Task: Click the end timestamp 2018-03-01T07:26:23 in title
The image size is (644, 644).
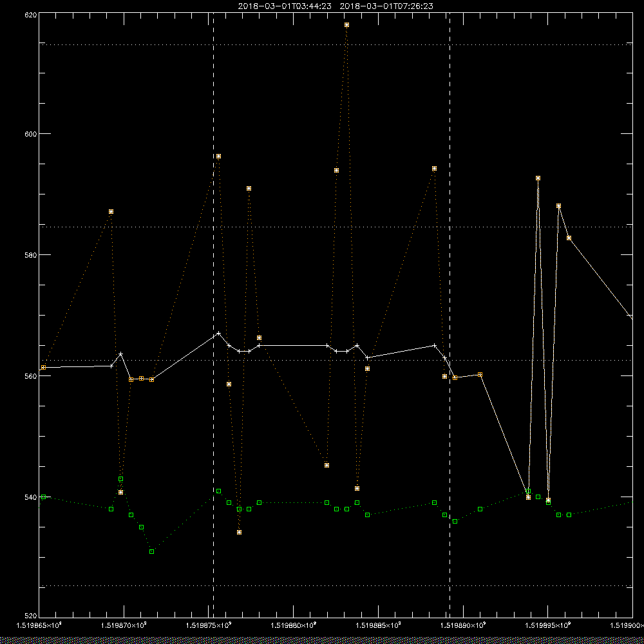Action: 386,6
